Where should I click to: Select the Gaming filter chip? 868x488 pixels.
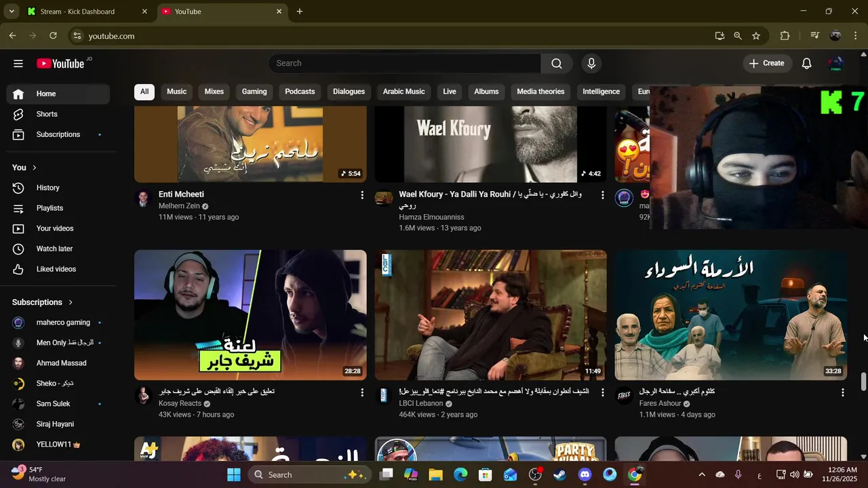click(254, 91)
